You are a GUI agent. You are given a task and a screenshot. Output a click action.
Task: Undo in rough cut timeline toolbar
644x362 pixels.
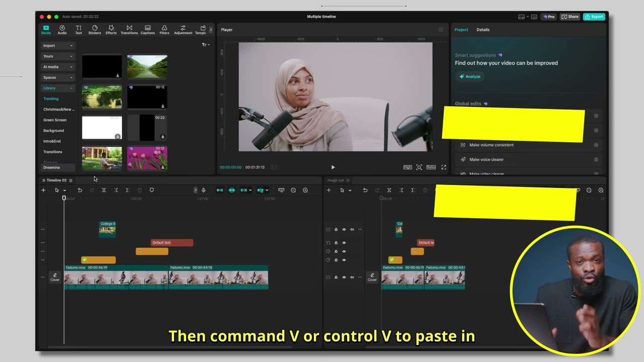(x=365, y=190)
